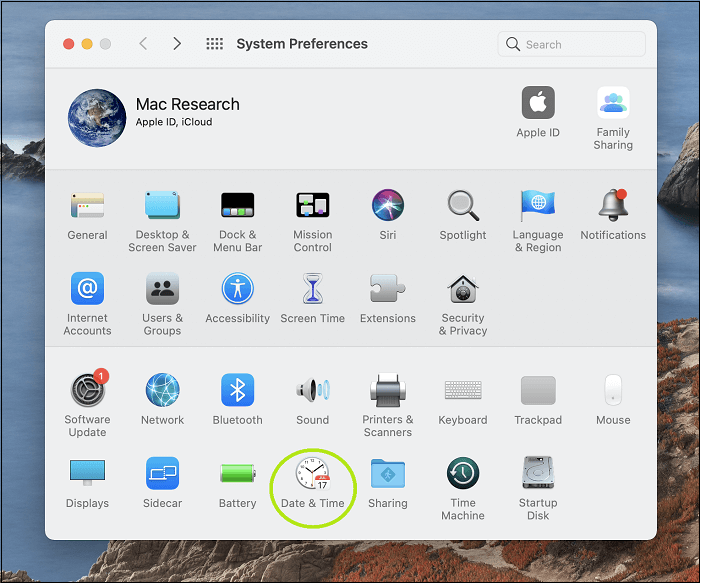Click the back navigation arrow
Image resolution: width=702 pixels, height=583 pixels.
(x=143, y=44)
